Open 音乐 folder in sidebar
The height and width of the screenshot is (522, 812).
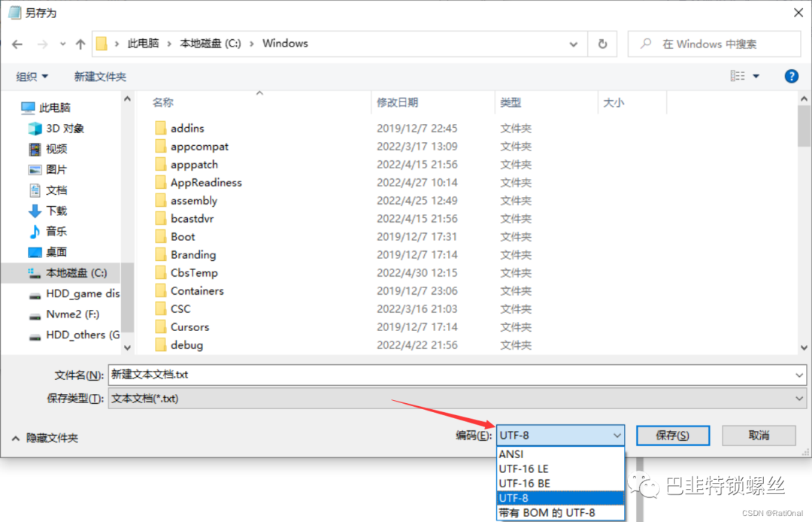(48, 232)
